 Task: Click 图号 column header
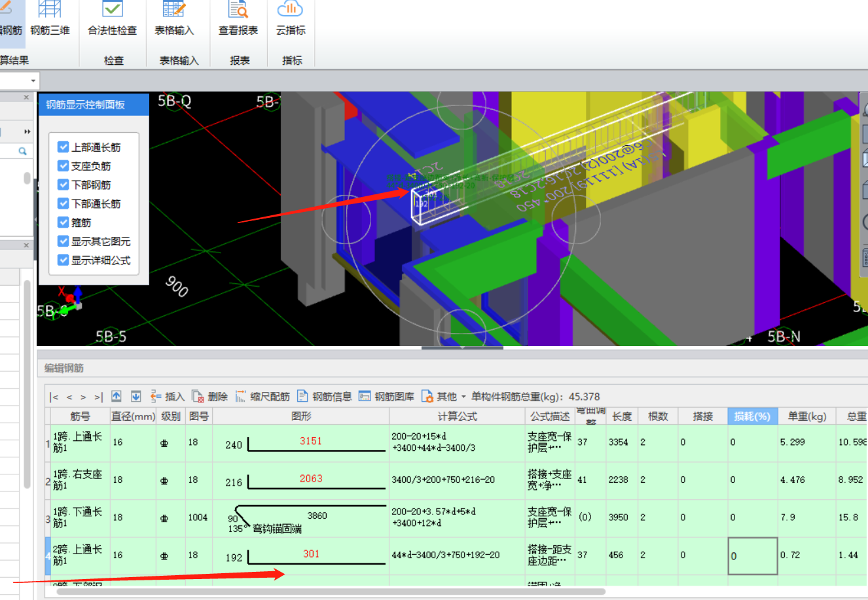[199, 416]
